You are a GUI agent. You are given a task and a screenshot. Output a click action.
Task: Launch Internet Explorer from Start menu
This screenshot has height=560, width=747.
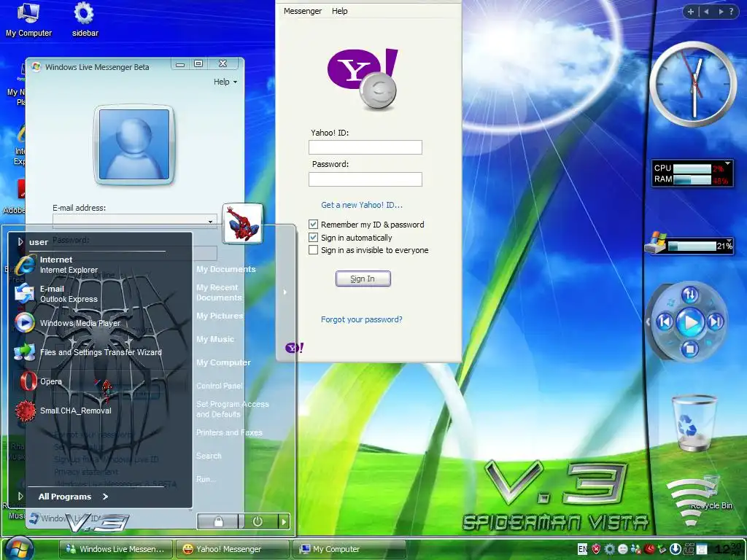tap(56, 264)
